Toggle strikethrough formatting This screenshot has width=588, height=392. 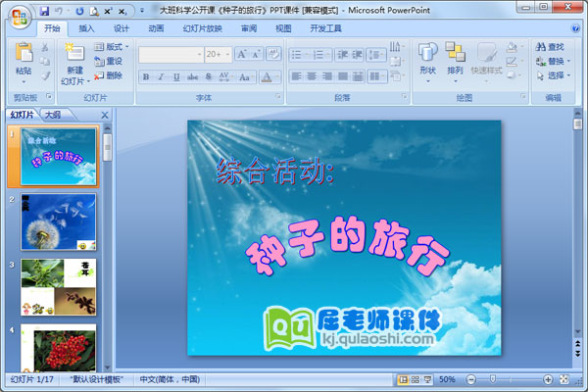point(192,76)
